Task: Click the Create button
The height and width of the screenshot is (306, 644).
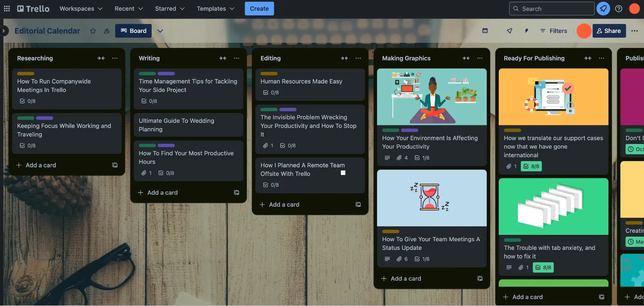Action: (x=259, y=9)
